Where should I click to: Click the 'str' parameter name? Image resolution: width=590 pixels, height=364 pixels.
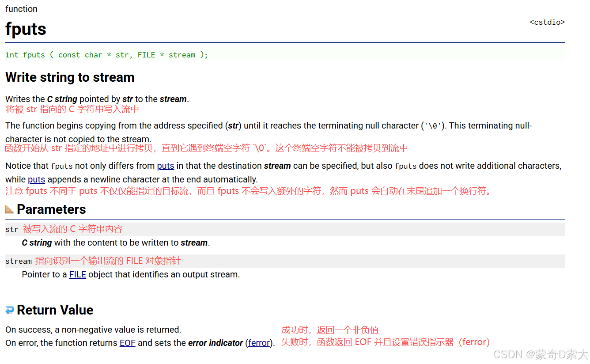12,229
